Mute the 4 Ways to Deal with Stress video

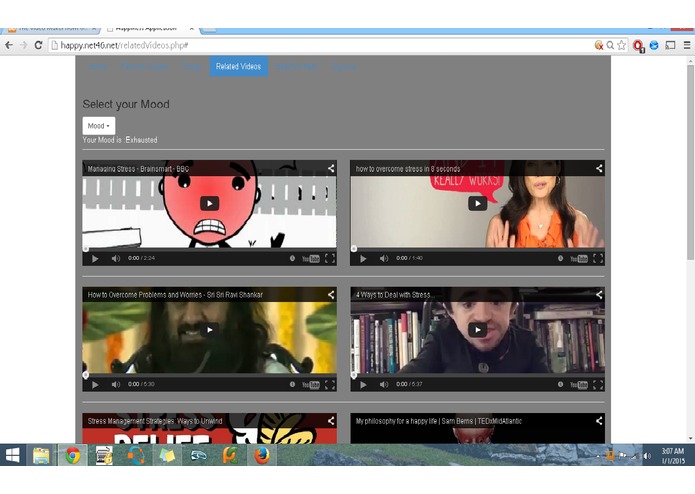click(x=384, y=385)
